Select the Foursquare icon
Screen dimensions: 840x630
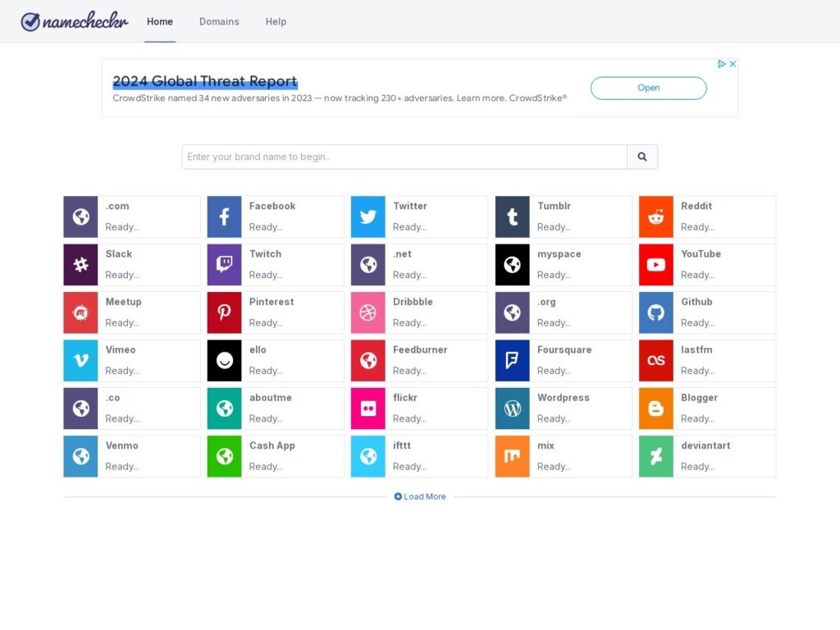point(512,361)
